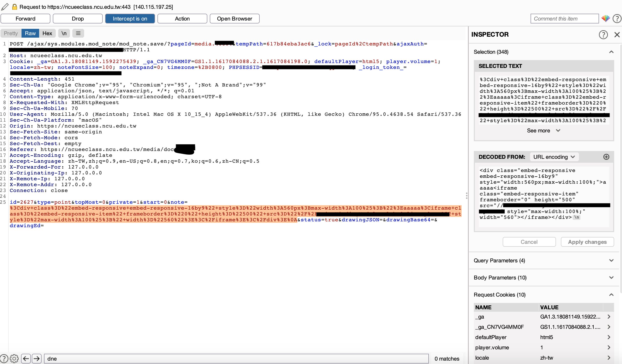Click the X-Forwarded-For header line
Image resolution: width=622 pixels, height=364 pixels.
point(54,167)
